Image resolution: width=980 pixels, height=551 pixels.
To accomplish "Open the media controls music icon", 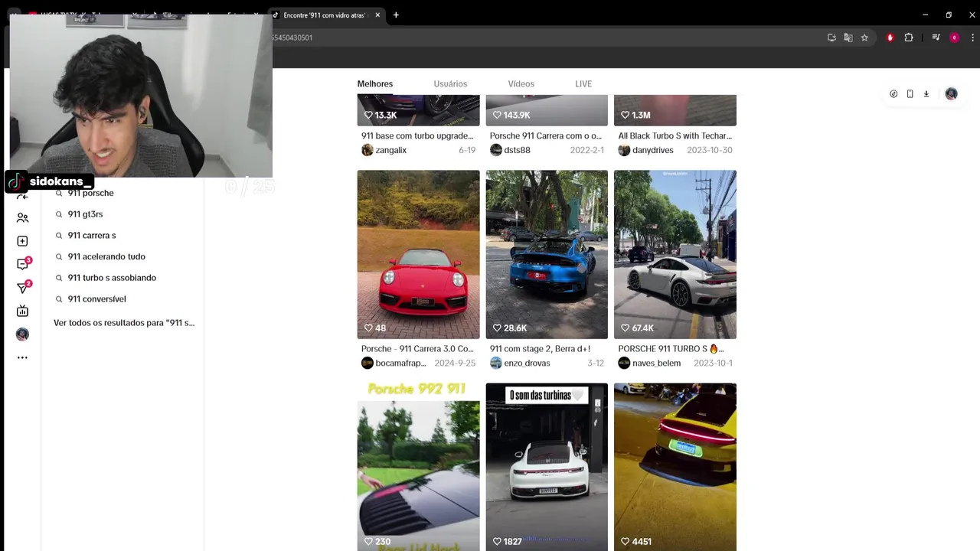I will tap(936, 37).
